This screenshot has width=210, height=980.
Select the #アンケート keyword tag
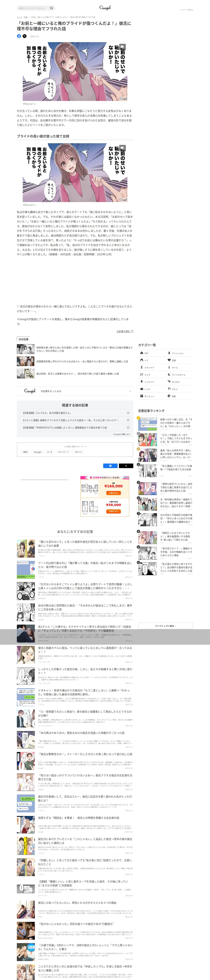pyautogui.click(x=63, y=452)
